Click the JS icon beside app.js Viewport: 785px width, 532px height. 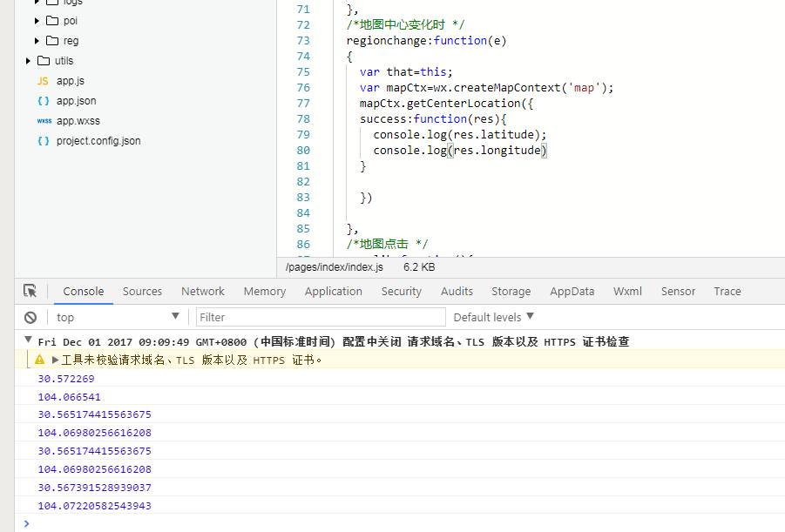pos(43,81)
